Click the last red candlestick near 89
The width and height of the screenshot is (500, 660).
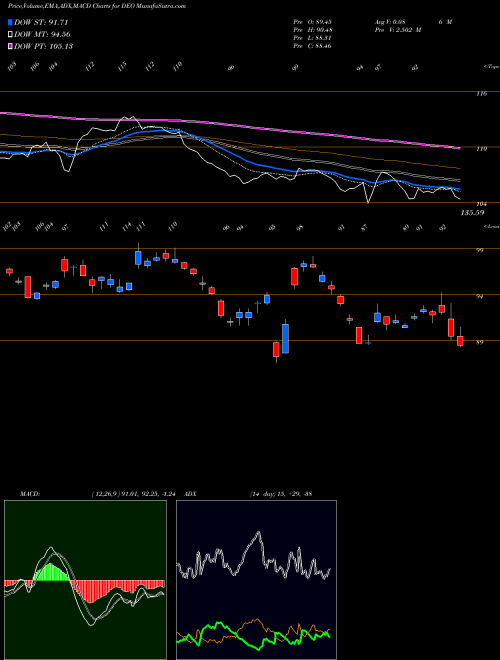(x=460, y=341)
